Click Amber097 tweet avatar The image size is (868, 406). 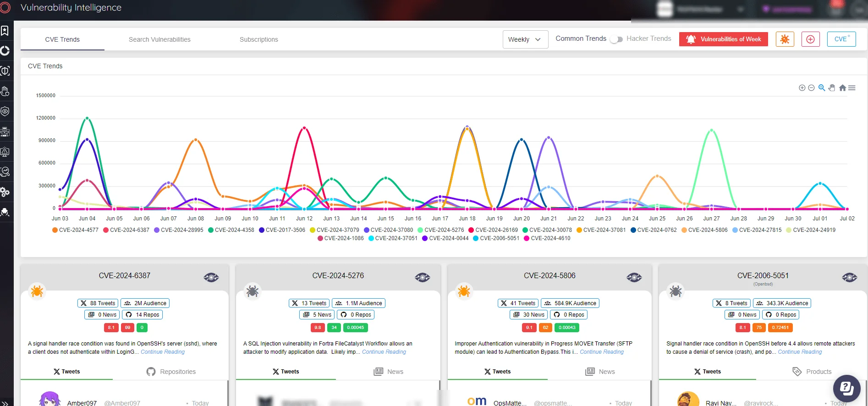49,399
